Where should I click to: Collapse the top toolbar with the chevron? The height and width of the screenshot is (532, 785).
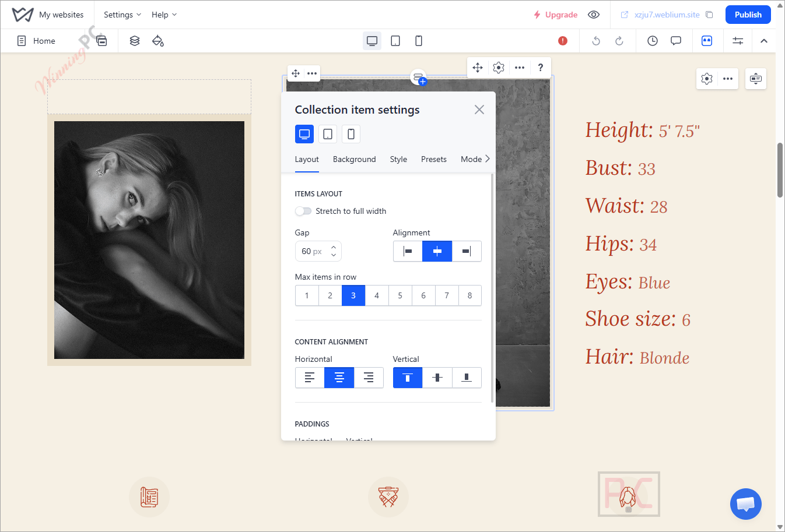pos(764,41)
